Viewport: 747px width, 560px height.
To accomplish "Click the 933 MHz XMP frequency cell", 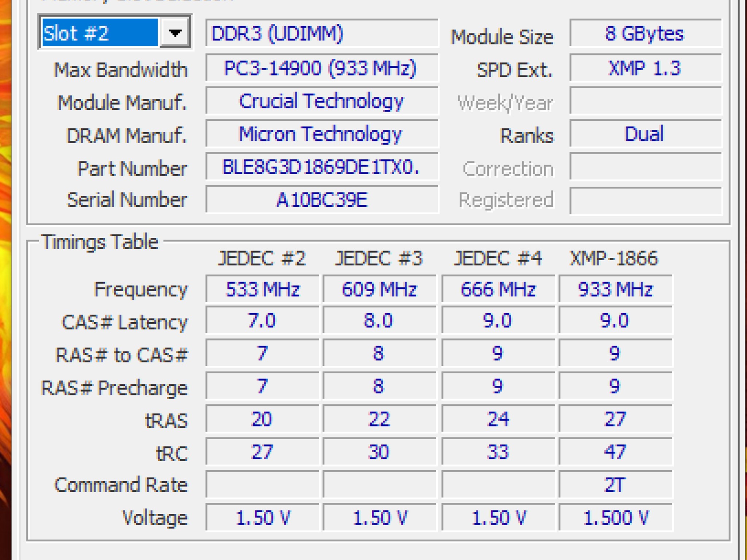I will tap(615, 289).
